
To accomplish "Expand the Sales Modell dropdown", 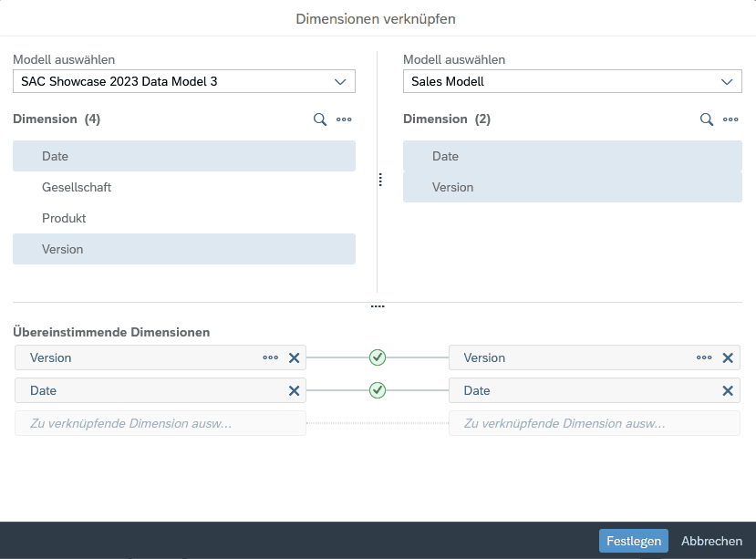I will click(727, 82).
